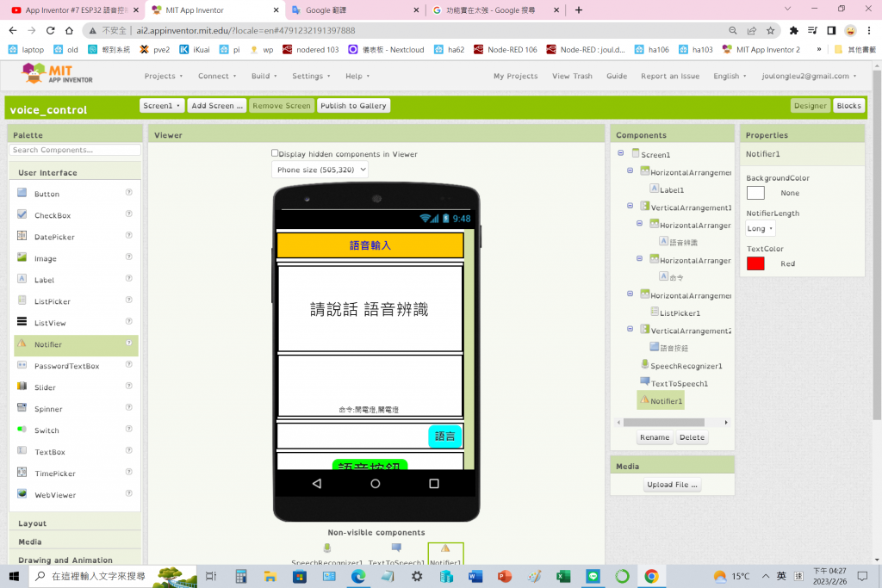Enable Display hidden components in Viewer

click(275, 153)
